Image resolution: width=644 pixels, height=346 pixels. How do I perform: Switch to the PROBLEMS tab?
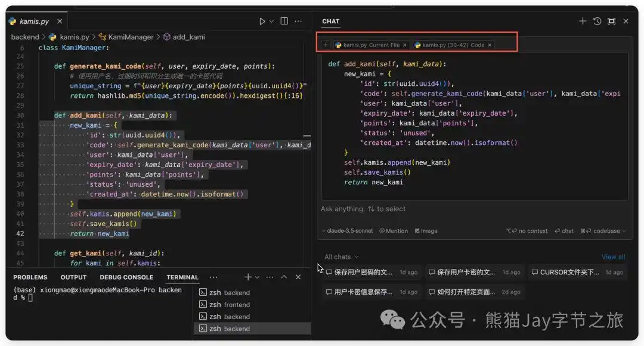(x=30, y=277)
